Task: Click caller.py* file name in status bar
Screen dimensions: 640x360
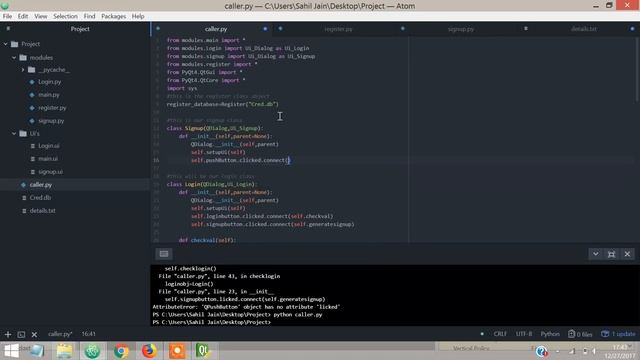Action: [60, 334]
